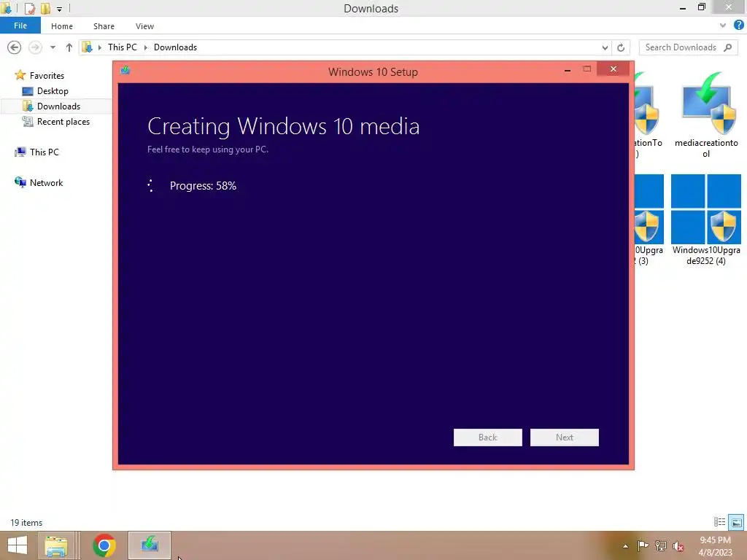Open the File ribbon tab

[x=20, y=26]
